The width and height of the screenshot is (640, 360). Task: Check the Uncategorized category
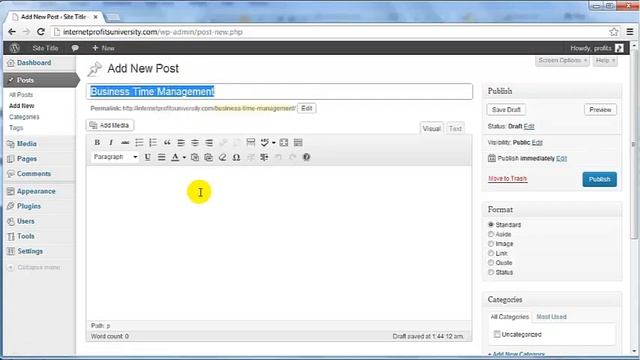pos(497,334)
